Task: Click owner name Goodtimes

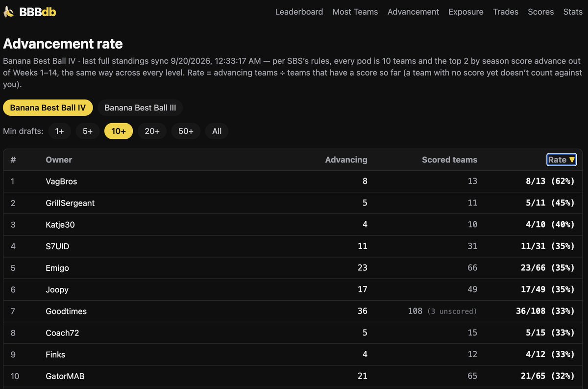Action: click(66, 311)
